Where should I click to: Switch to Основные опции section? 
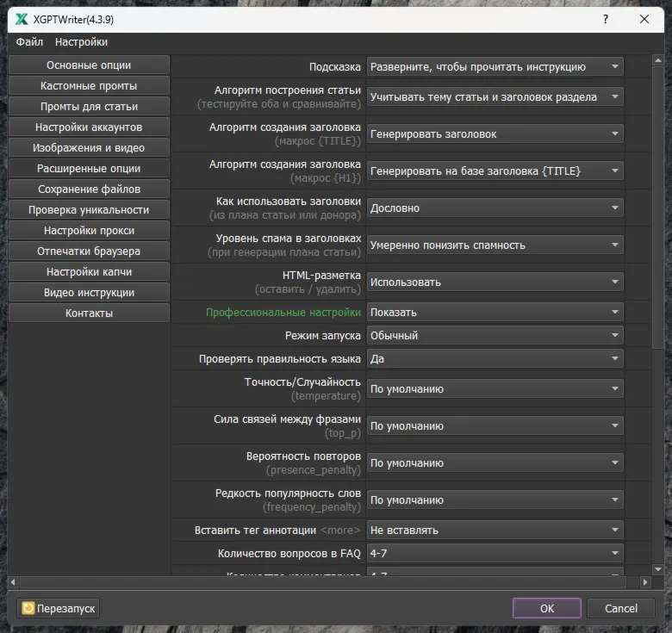pyautogui.click(x=89, y=65)
